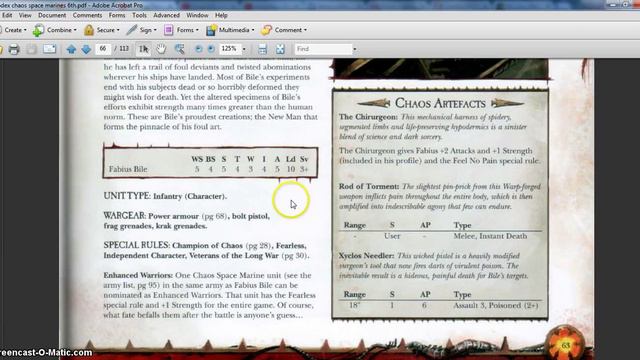Go to previous page with up arrow
The image size is (640, 360).
point(71,49)
